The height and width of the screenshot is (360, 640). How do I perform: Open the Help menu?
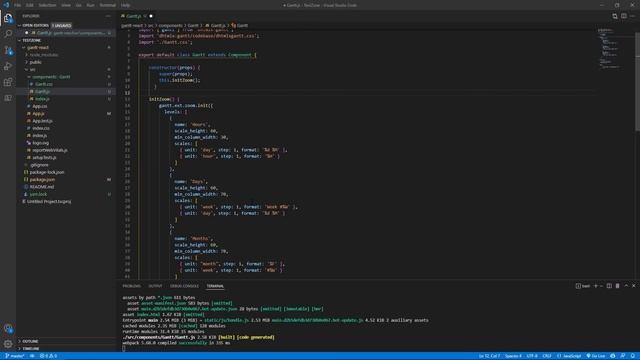click(125, 5)
